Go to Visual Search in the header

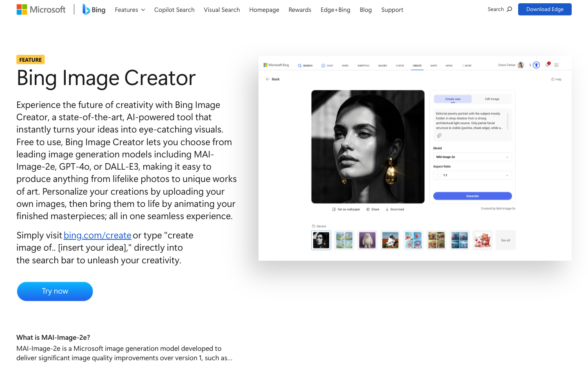[222, 10]
